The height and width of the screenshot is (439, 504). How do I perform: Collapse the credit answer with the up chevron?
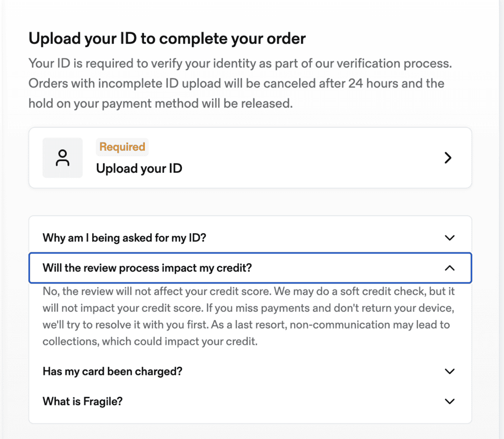pyautogui.click(x=449, y=268)
